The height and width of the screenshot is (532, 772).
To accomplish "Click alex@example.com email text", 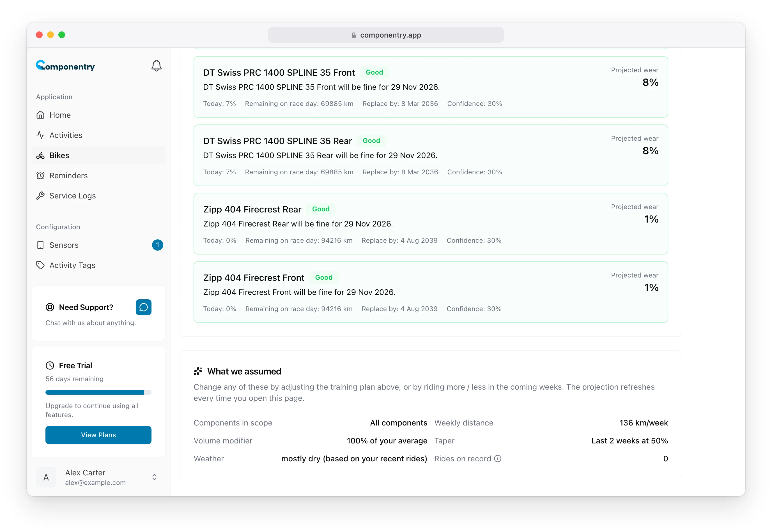I will tap(95, 483).
